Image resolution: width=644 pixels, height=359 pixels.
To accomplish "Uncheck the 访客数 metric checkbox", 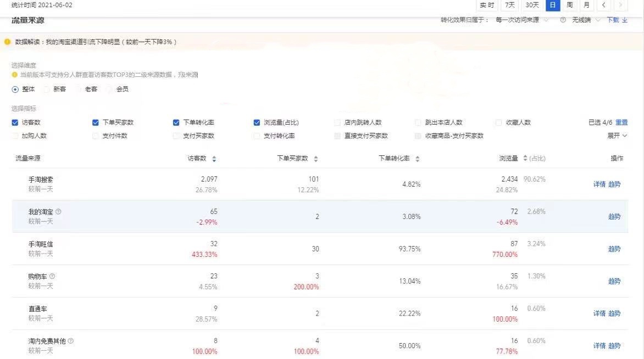I will coord(15,122).
